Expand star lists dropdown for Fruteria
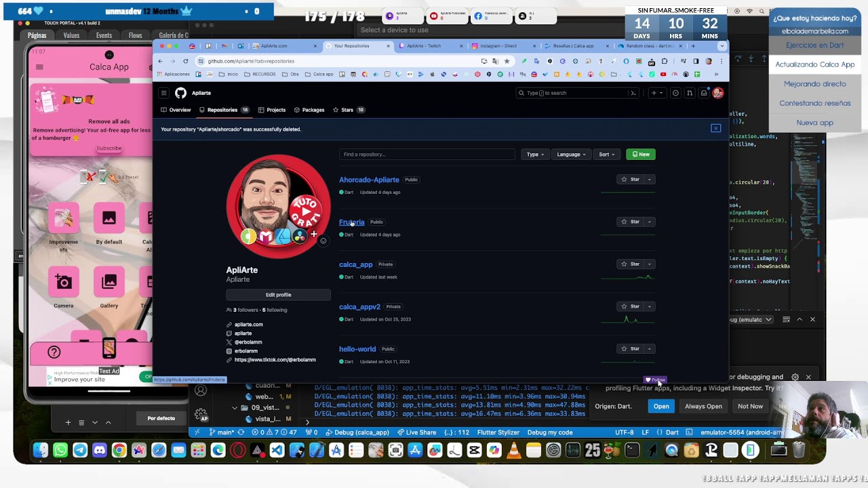 point(650,222)
